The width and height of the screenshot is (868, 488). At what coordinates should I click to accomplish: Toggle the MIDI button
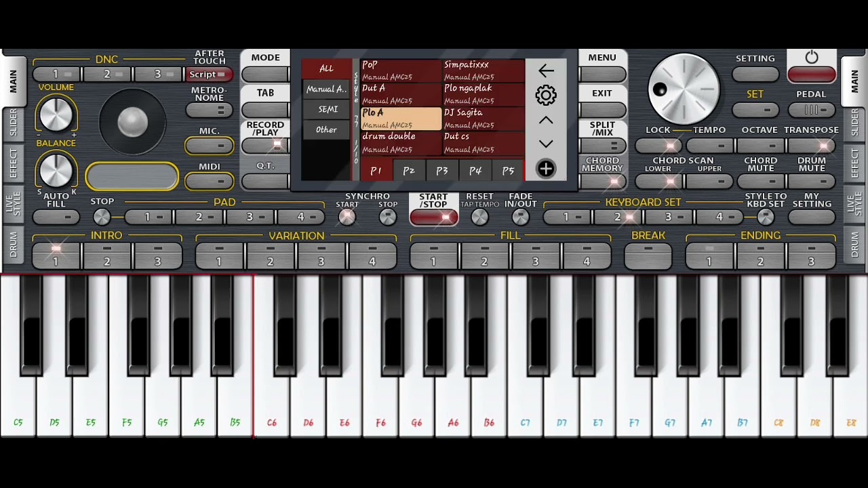pyautogui.click(x=209, y=181)
